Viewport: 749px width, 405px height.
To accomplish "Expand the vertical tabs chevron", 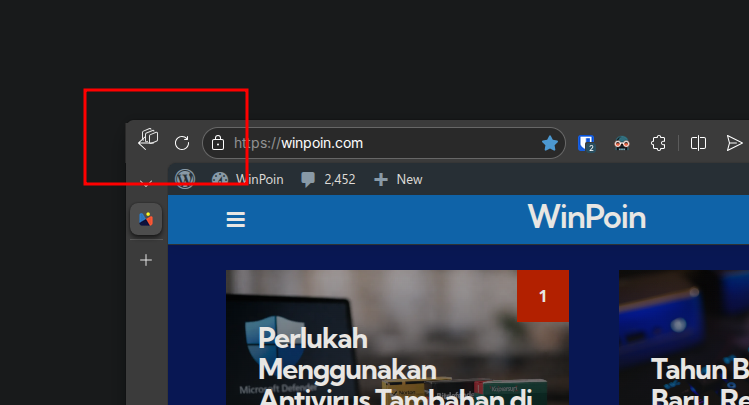I will (146, 183).
